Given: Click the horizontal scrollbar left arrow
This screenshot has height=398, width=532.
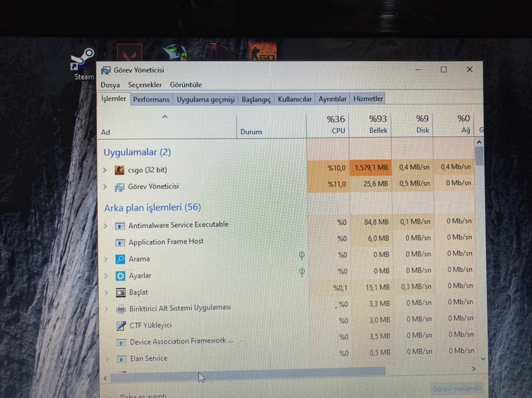Looking at the screenshot, I should point(105,378).
